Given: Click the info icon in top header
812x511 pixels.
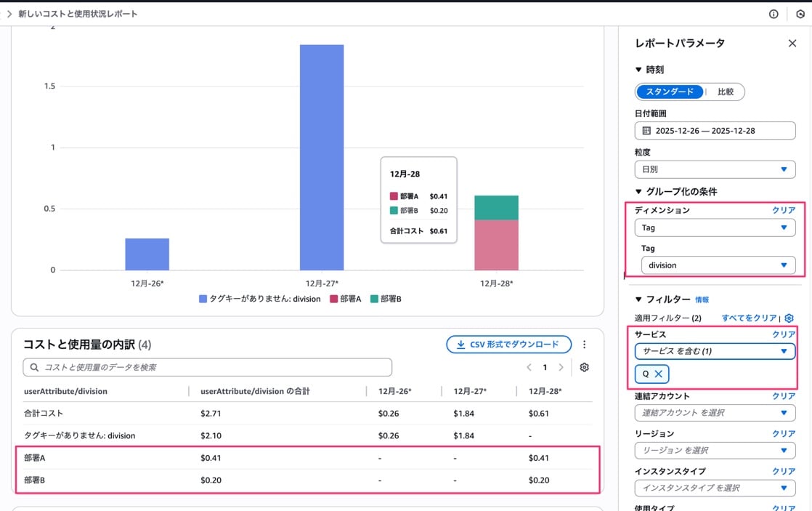Looking at the screenshot, I should click(x=774, y=14).
